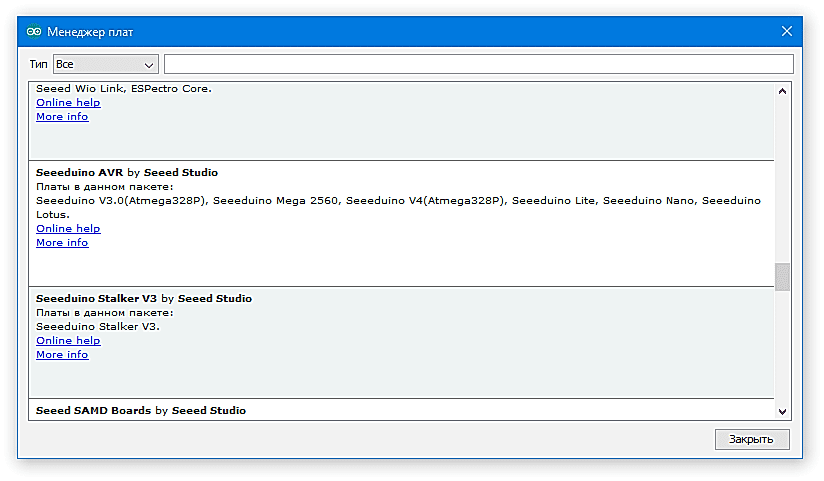Open Online help under the Seeed Wio Link entry
The image size is (824, 481).
tap(68, 103)
